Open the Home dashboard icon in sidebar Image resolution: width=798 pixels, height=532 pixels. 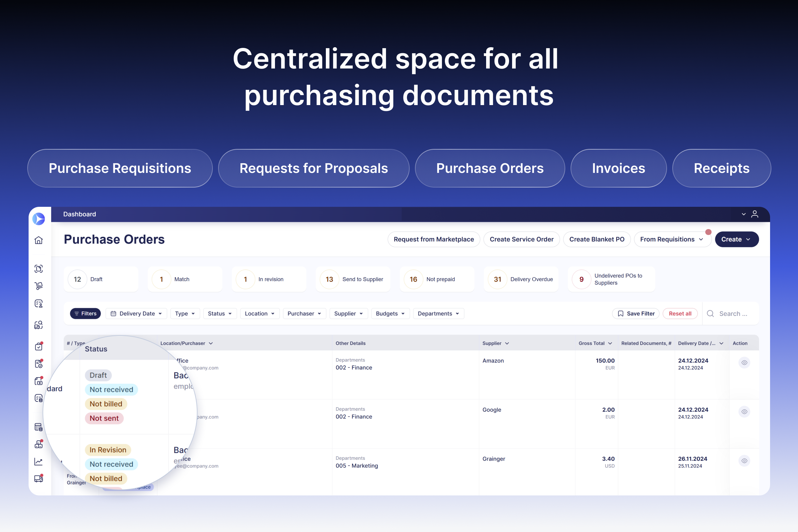tap(39, 240)
